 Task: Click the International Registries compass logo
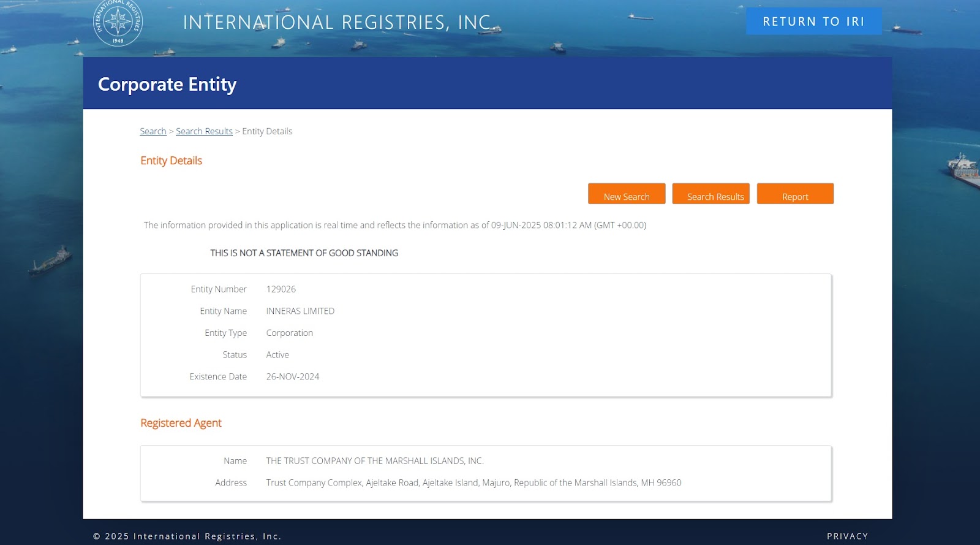coord(118,23)
